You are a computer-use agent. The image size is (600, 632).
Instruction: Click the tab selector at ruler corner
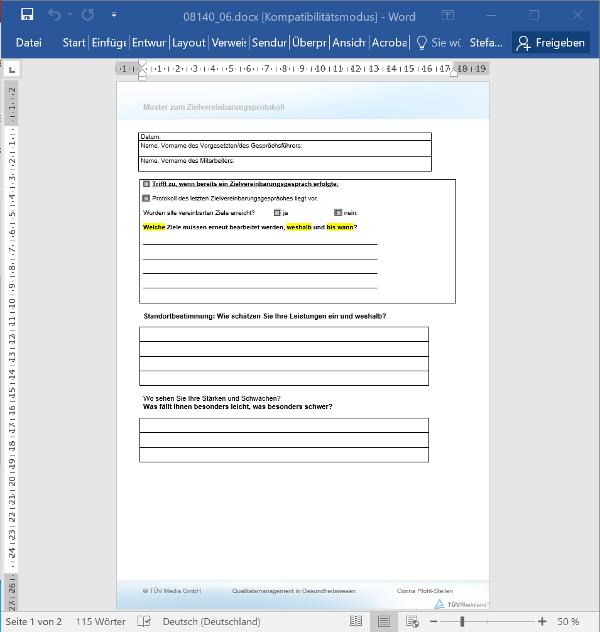tap(11, 70)
